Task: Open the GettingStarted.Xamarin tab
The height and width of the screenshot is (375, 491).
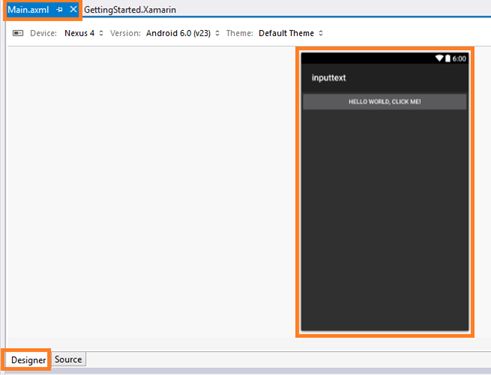Action: click(130, 10)
